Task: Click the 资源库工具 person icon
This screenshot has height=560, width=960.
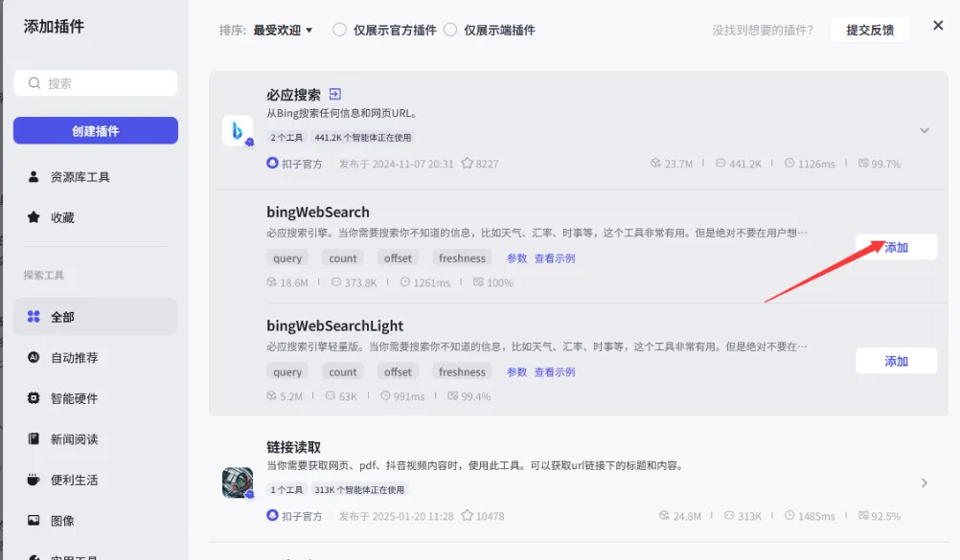Action: [x=34, y=177]
